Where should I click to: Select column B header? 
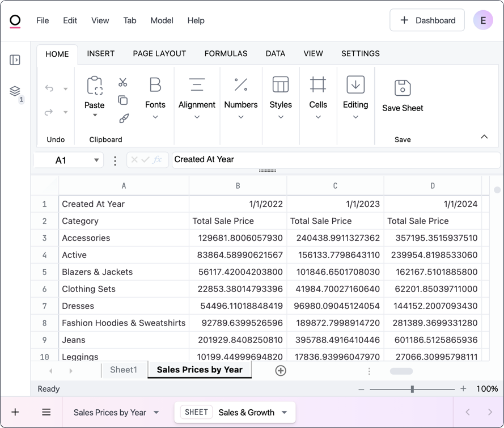tap(238, 186)
